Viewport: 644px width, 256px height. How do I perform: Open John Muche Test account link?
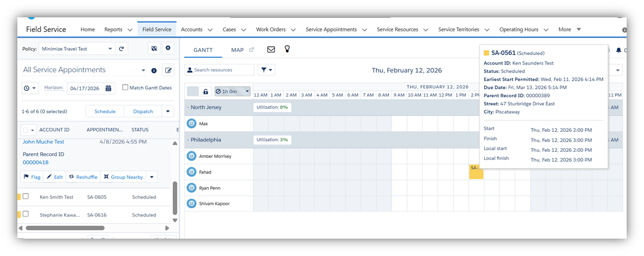[43, 142]
